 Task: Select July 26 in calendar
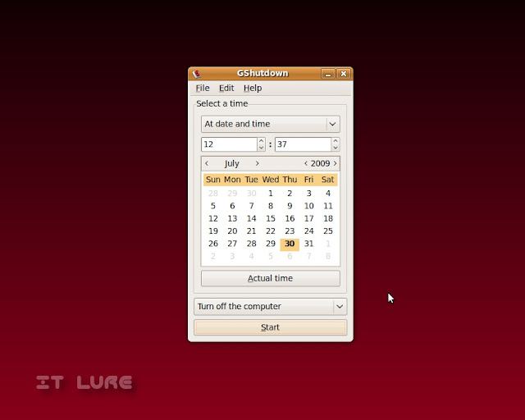click(x=213, y=244)
